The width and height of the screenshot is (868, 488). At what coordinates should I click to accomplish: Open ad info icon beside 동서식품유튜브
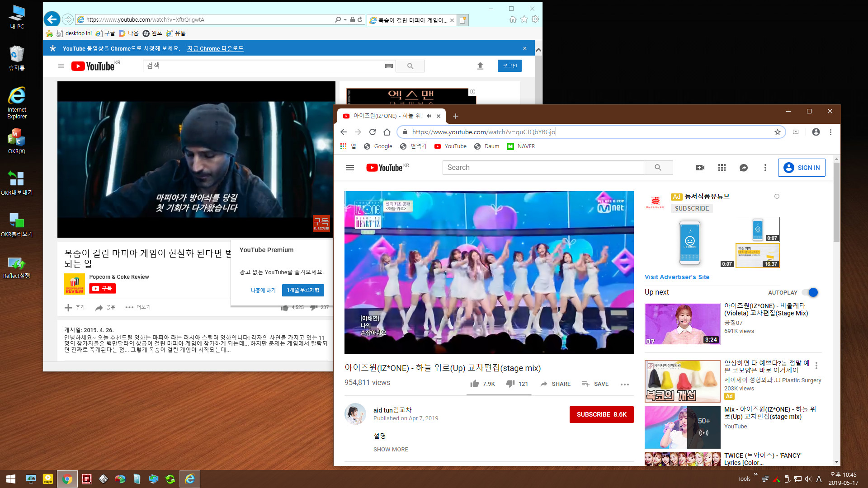pos(777,197)
